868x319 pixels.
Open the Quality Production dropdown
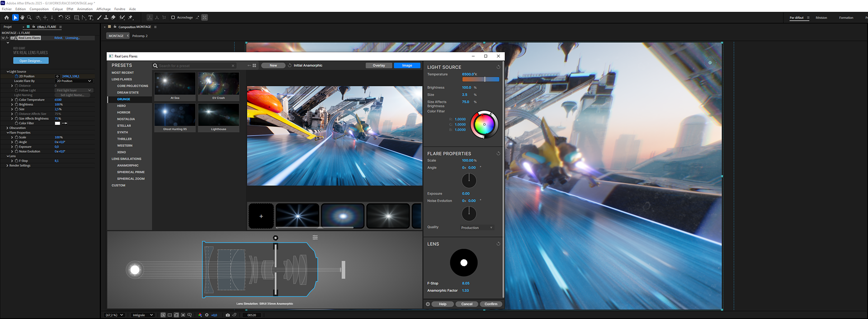coord(477,228)
